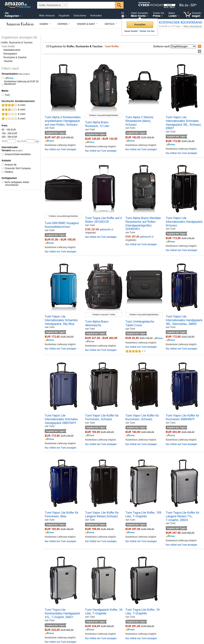
Task: Select the 100 - 200 EUR price filter
Action: [x=9, y=133]
